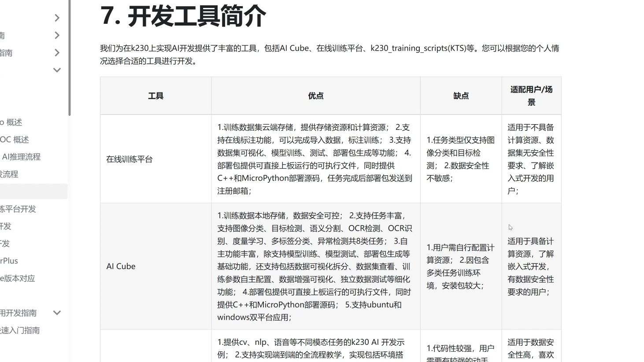
Task: Click users cell '适用于具备计算资源'
Action: click(531, 266)
